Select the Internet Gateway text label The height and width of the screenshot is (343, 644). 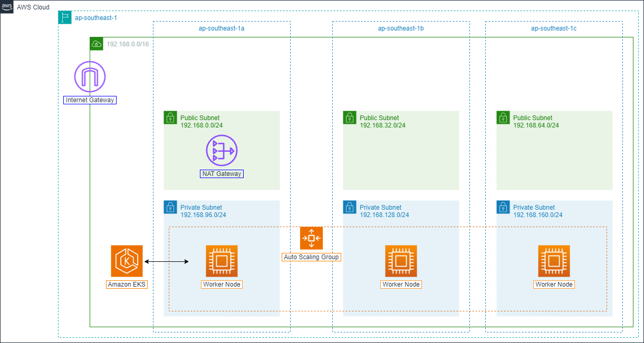90,100
